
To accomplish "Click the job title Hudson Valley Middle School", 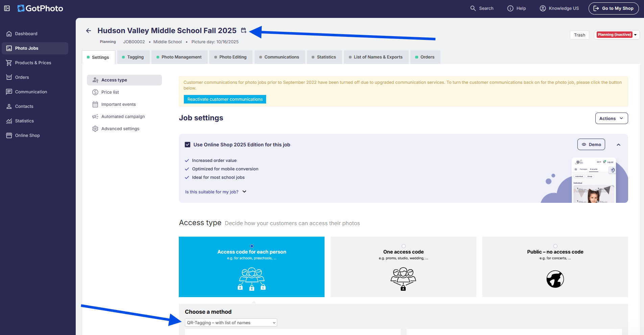I will click(x=167, y=30).
